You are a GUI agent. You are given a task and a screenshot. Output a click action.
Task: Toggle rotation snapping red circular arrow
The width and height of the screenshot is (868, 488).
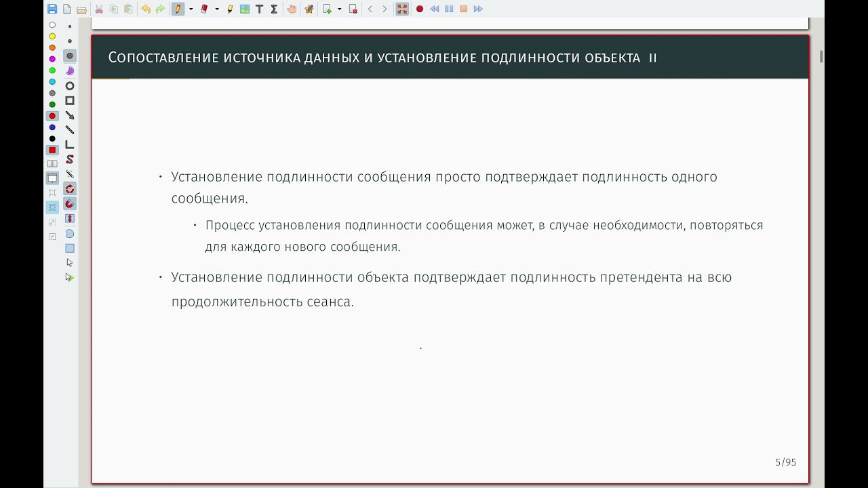[70, 189]
